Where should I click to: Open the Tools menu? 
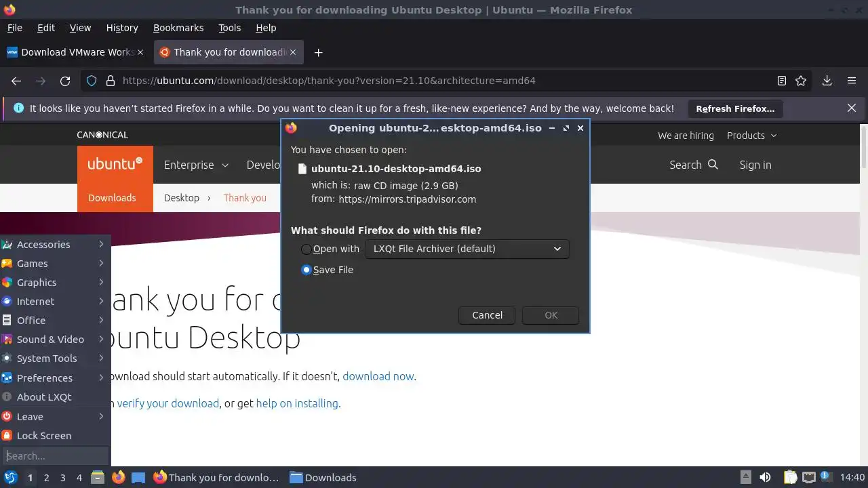coord(230,28)
